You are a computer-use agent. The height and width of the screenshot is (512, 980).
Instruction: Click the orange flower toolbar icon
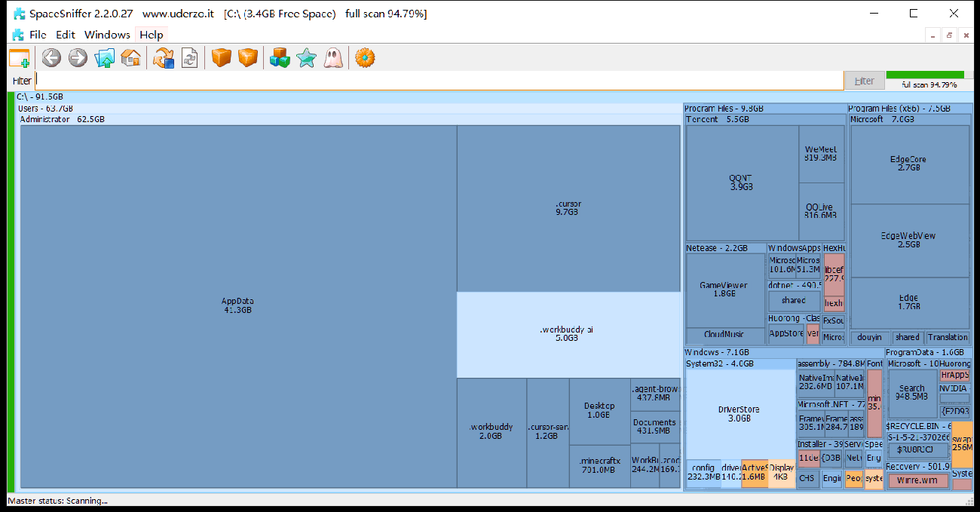coord(365,58)
